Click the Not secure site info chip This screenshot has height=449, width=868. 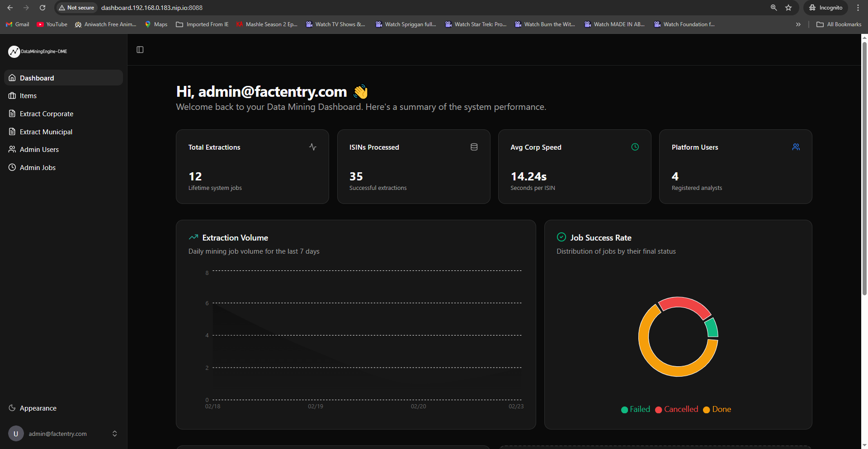click(76, 8)
